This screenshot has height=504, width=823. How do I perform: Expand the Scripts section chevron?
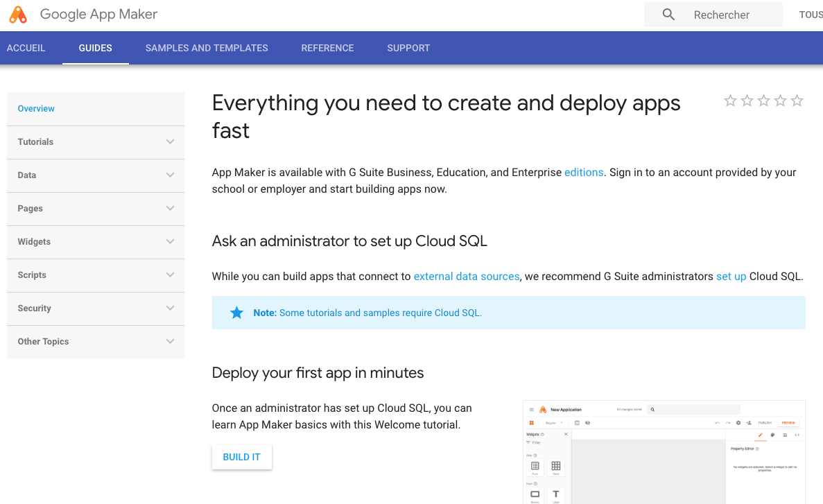coord(170,275)
